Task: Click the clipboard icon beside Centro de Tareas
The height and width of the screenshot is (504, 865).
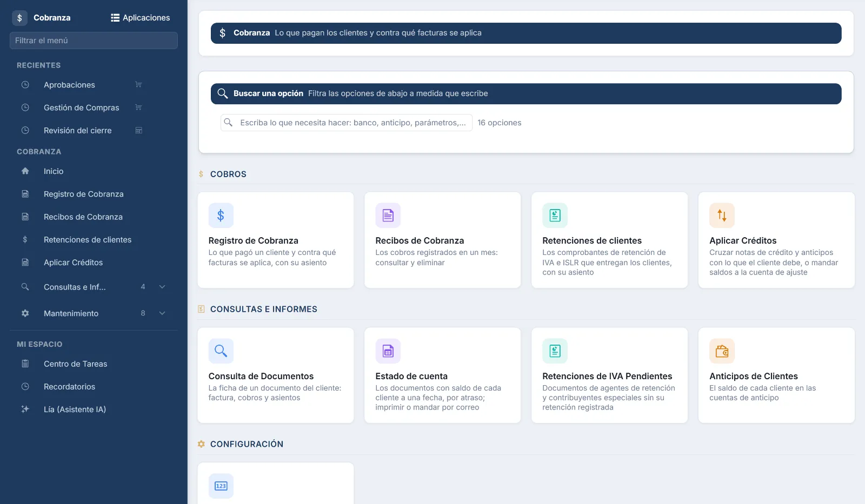Action: [x=25, y=364]
